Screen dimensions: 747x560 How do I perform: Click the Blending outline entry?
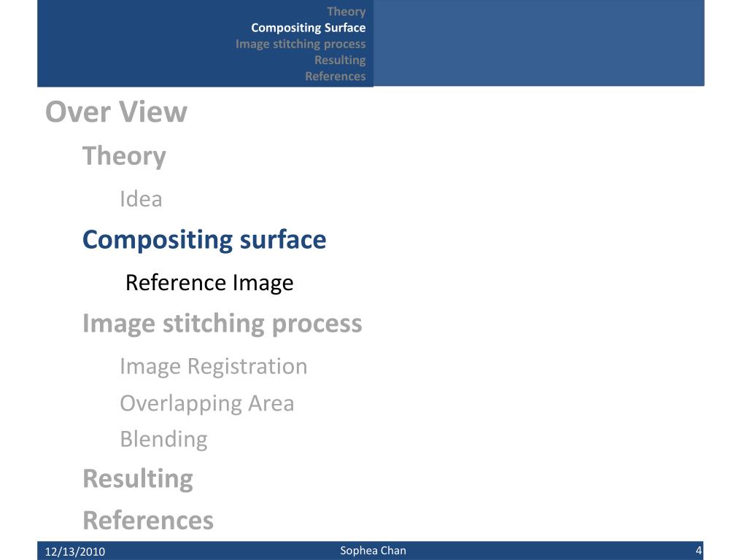pos(163,439)
